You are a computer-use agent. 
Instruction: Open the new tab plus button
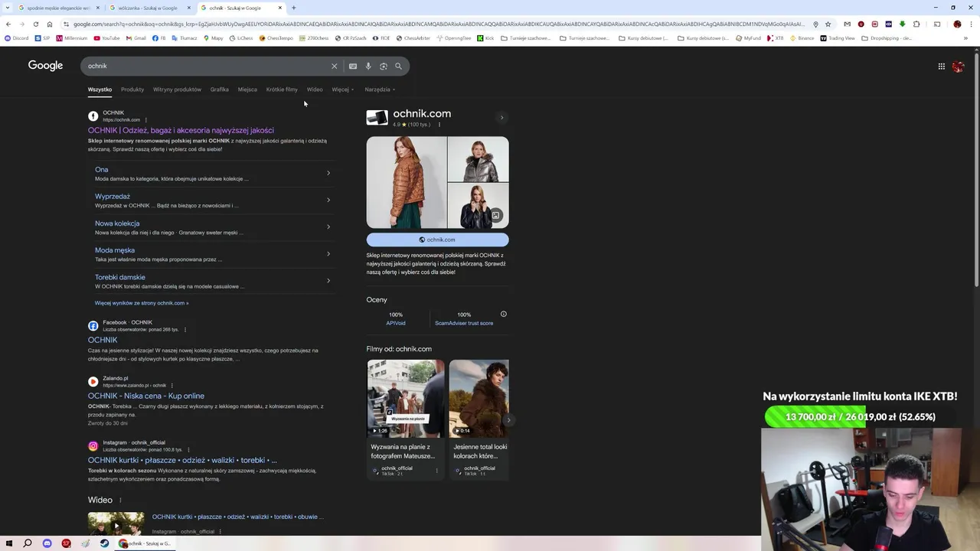click(294, 8)
